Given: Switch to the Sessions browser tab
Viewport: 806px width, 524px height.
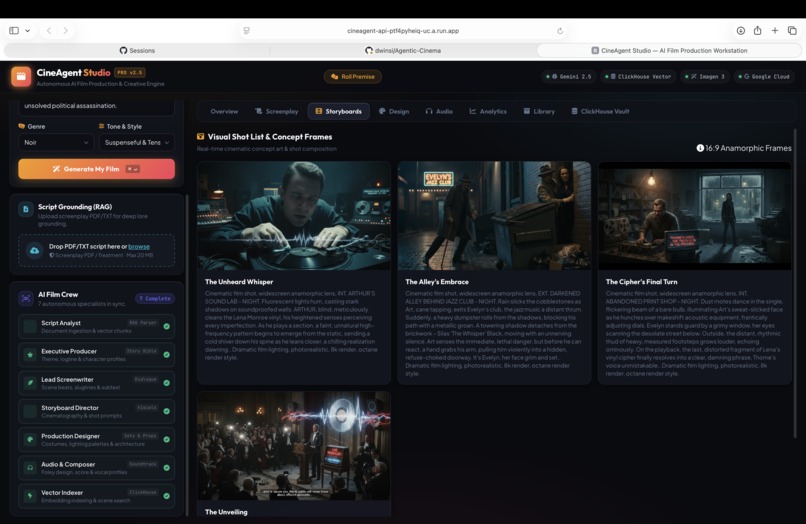Looking at the screenshot, I should [x=137, y=50].
